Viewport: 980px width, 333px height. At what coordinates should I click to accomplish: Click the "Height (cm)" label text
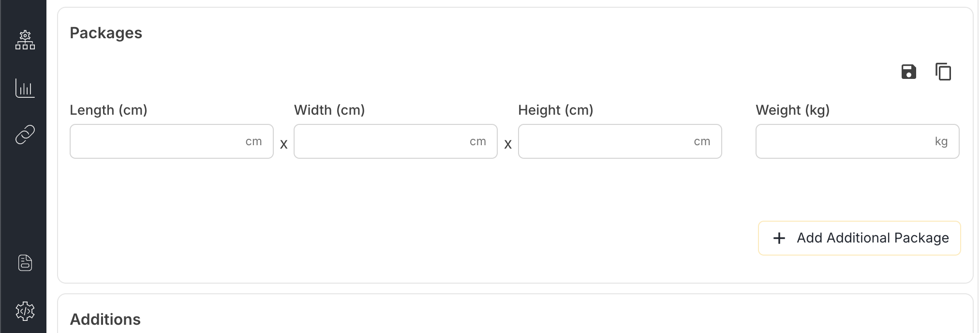556,110
